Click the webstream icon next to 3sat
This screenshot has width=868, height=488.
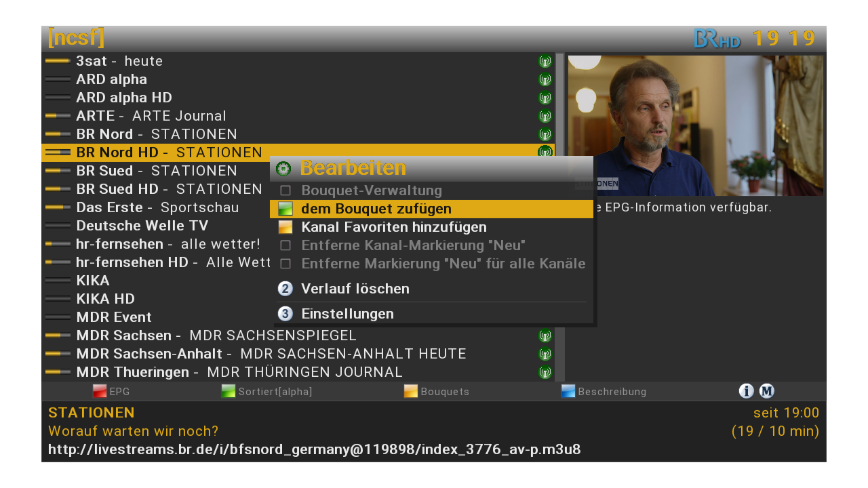coord(545,61)
